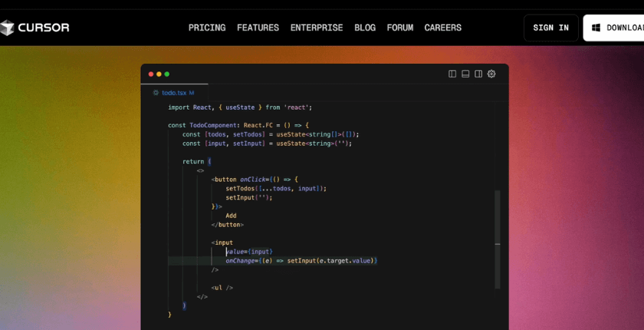Viewport: 644px width, 330px height.
Task: Open editor settings gear icon
Action: [491, 74]
